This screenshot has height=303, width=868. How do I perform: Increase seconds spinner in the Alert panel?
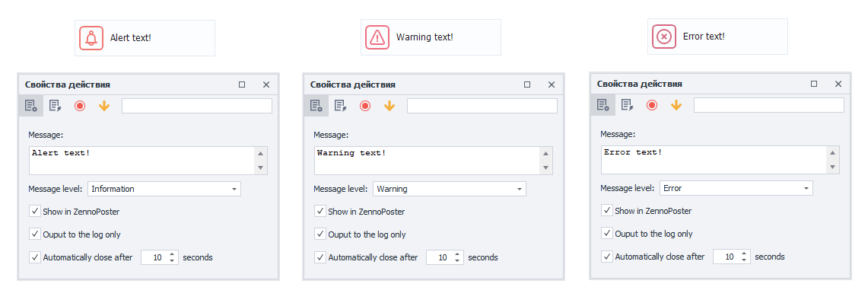click(x=172, y=254)
